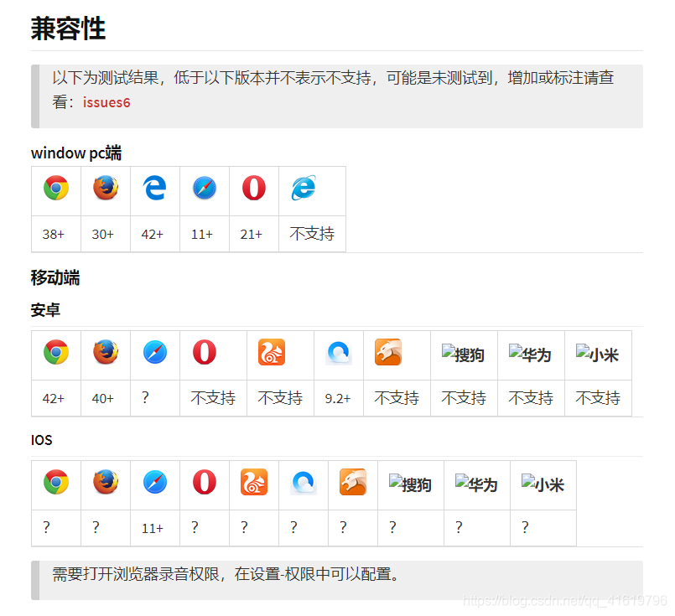The image size is (675, 616).
Task: Click Edge icon in window pc table
Action: click(x=155, y=188)
